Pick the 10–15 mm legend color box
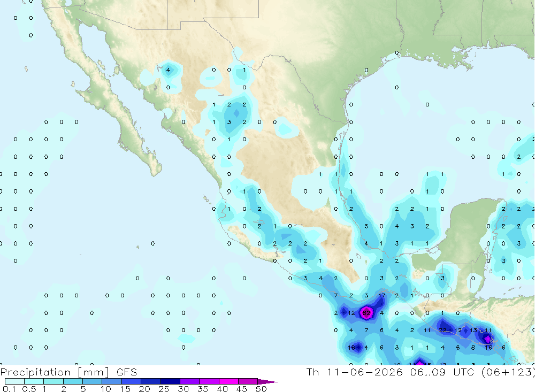Viewport: 535px width, 392px height. tap(112, 381)
